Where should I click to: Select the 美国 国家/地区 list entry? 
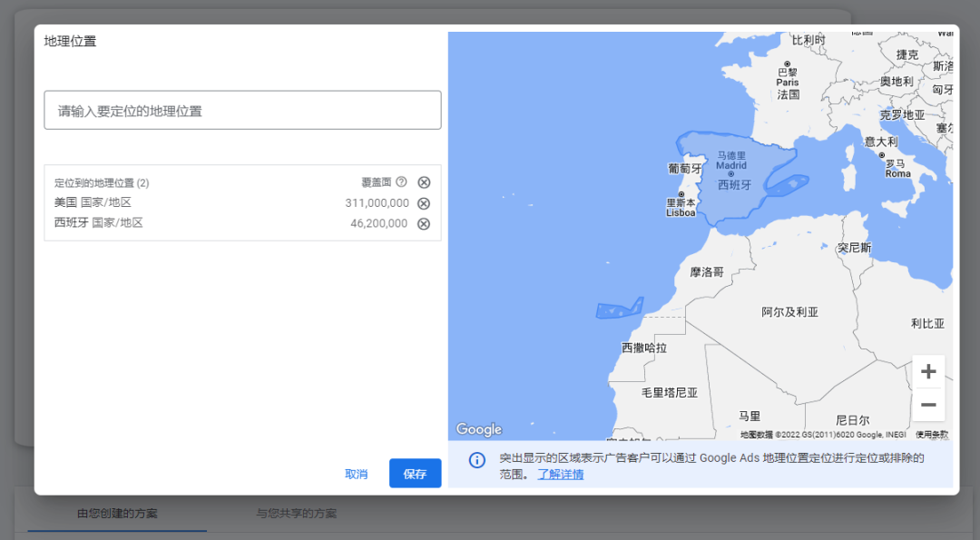[91, 202]
